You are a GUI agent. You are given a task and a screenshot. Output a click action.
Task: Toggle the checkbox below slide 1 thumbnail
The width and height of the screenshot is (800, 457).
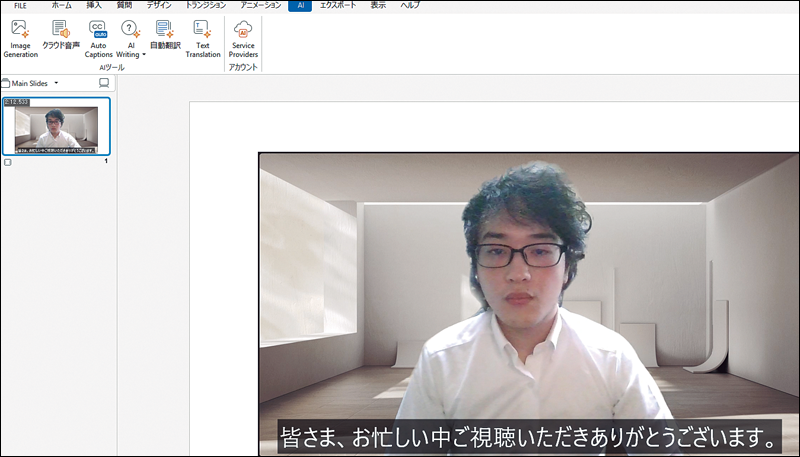[x=8, y=161]
